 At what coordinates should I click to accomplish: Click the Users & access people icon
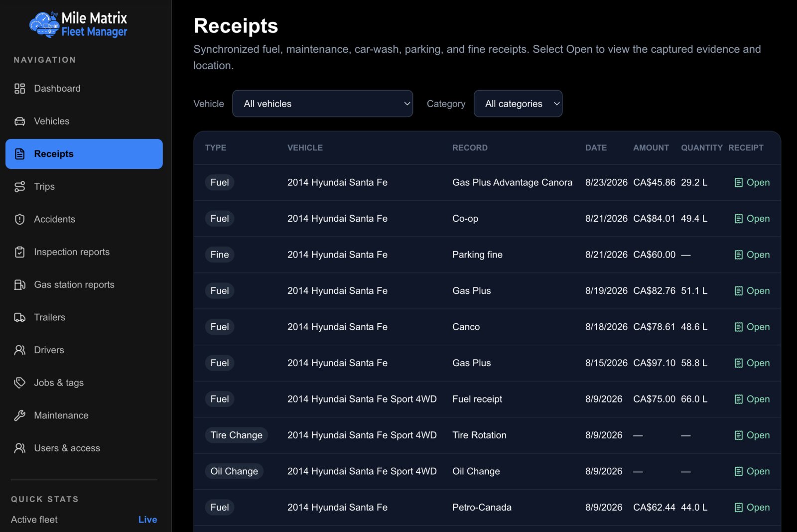tap(19, 448)
